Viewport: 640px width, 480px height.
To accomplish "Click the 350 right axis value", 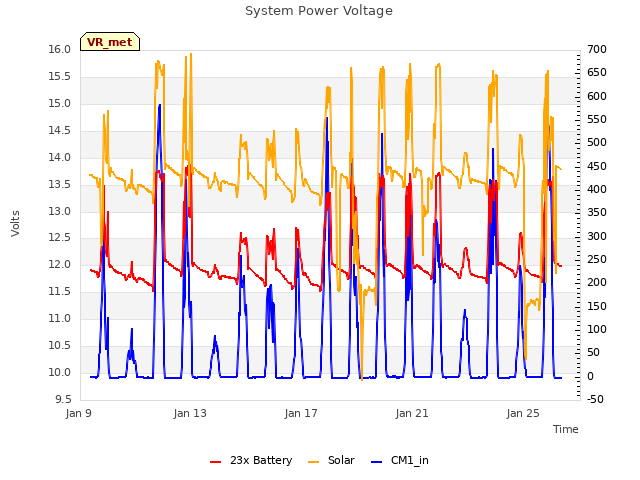I will pyautogui.click(x=597, y=213).
